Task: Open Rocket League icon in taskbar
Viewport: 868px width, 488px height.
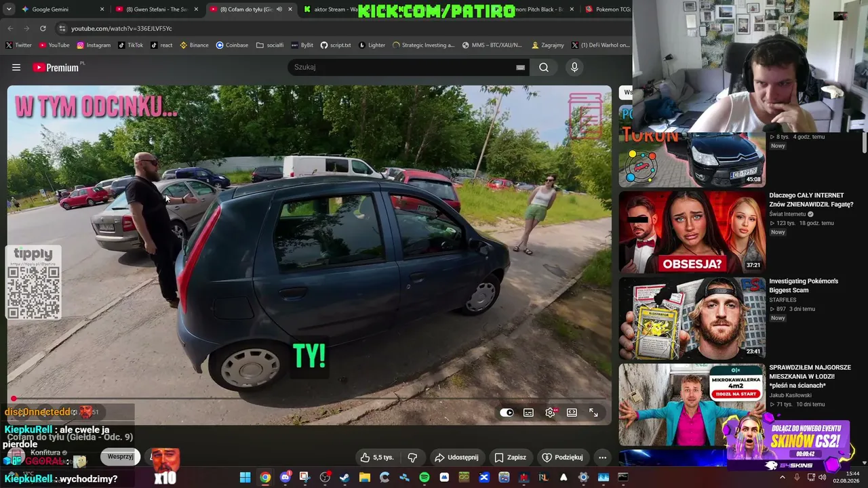Action: coord(544,477)
